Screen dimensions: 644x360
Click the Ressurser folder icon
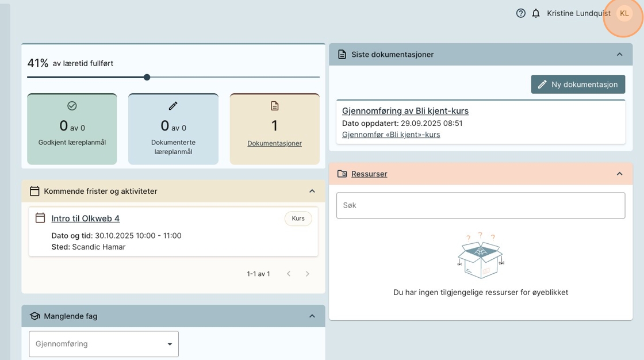pyautogui.click(x=342, y=174)
